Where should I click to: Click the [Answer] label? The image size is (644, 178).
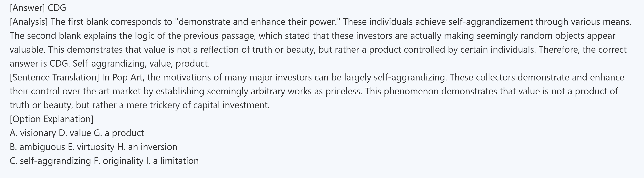[x=27, y=8]
